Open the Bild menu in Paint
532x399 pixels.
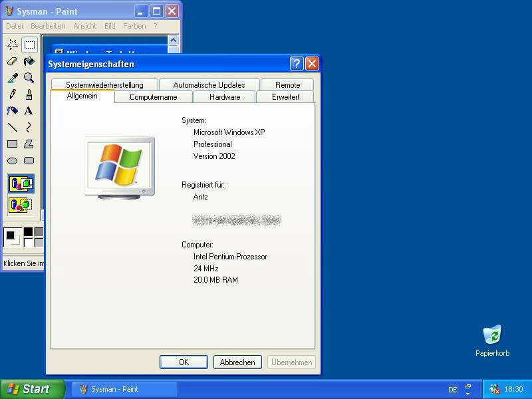click(110, 26)
